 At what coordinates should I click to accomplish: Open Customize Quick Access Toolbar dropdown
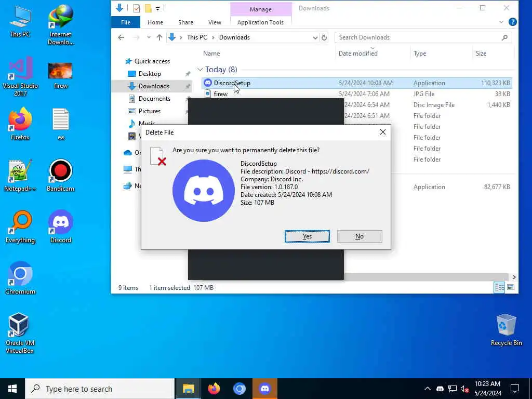click(x=158, y=8)
